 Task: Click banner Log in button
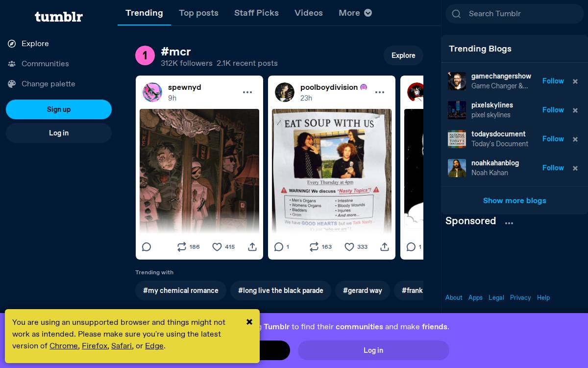(x=373, y=350)
